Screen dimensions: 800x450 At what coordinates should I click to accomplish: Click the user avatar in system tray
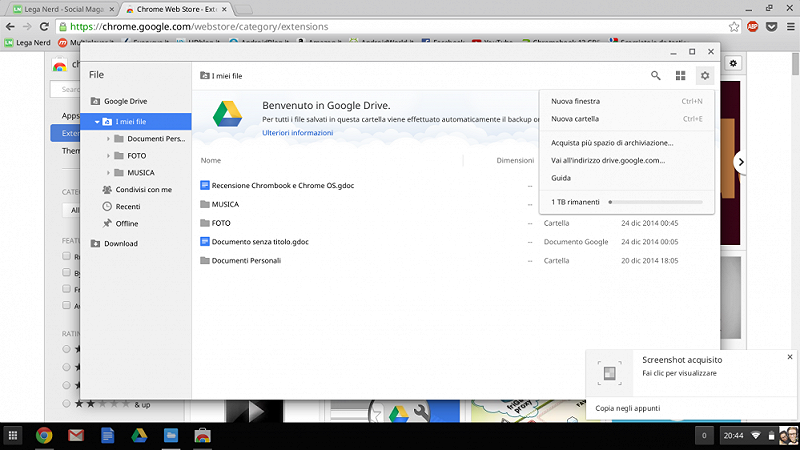click(x=788, y=436)
